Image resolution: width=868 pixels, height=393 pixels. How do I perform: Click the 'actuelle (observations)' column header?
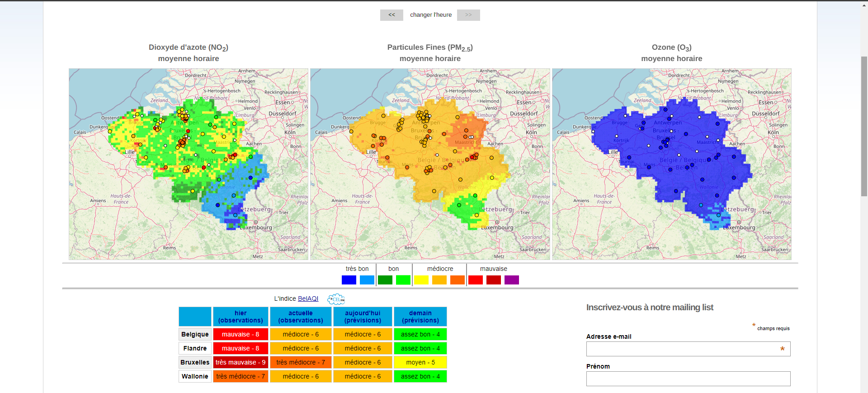coord(301,317)
